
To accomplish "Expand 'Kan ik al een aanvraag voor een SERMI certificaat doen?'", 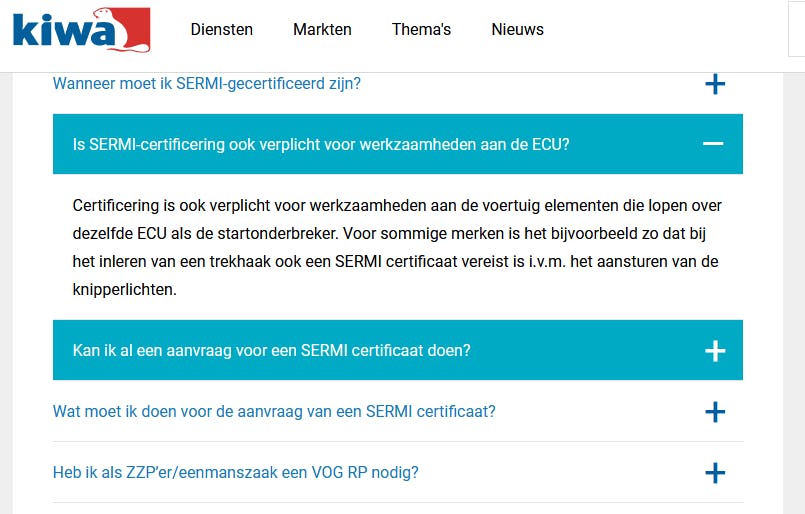I will click(x=272, y=350).
